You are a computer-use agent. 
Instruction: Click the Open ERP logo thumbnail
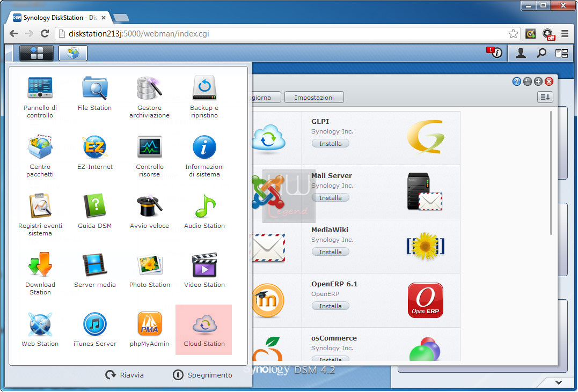coord(426,300)
